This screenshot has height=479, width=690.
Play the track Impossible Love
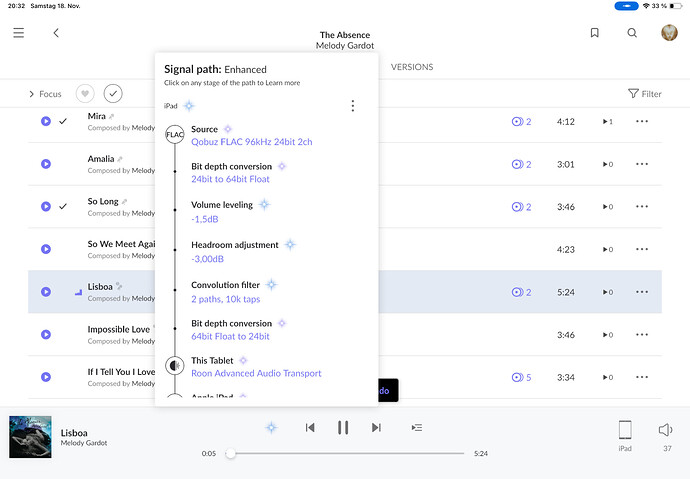click(46, 334)
